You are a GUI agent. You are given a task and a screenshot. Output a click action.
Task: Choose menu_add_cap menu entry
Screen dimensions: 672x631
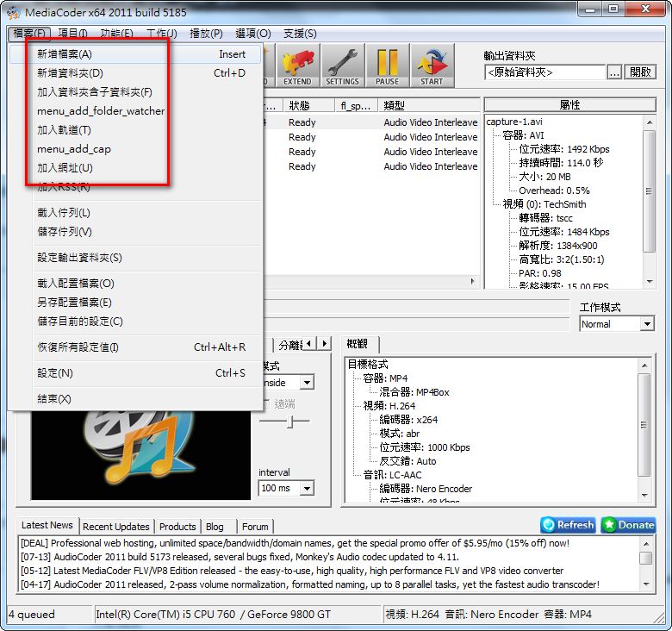[135, 149]
